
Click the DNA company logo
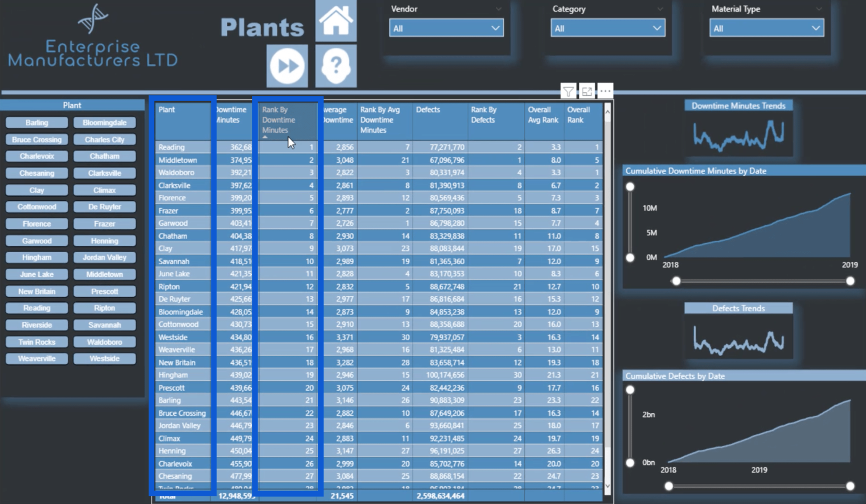coord(93,19)
